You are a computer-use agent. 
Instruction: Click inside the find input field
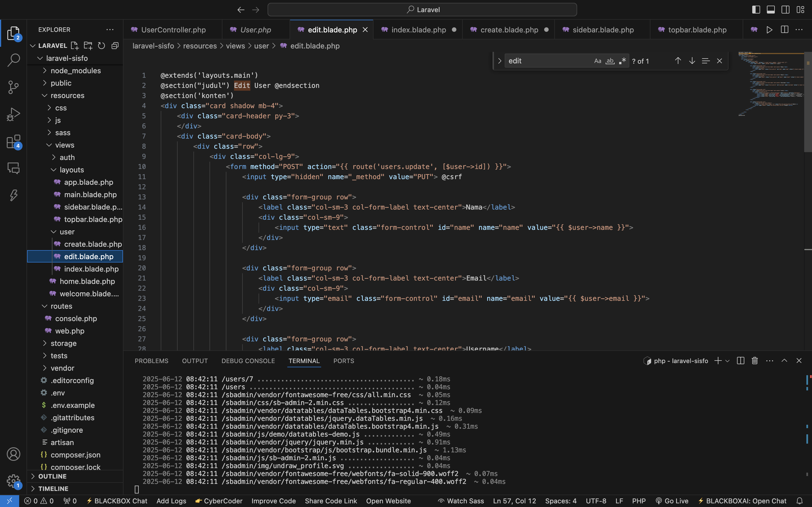click(x=550, y=61)
